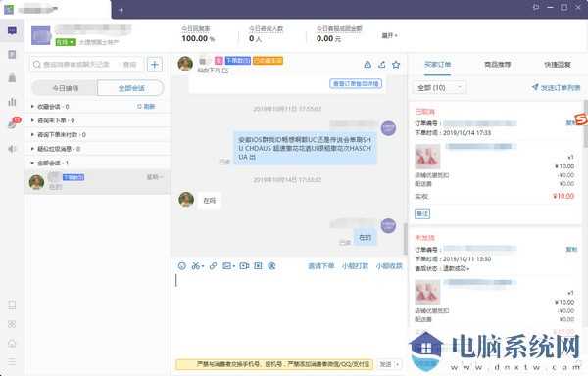588x376 pixels.
Task: Click the plus button beside search box
Action: [155, 65]
